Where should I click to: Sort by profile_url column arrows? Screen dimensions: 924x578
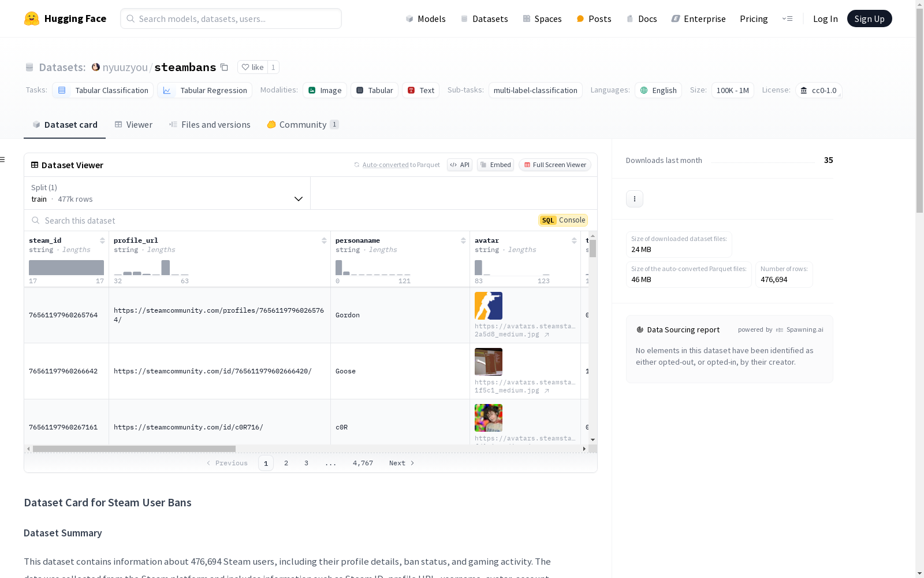click(324, 240)
